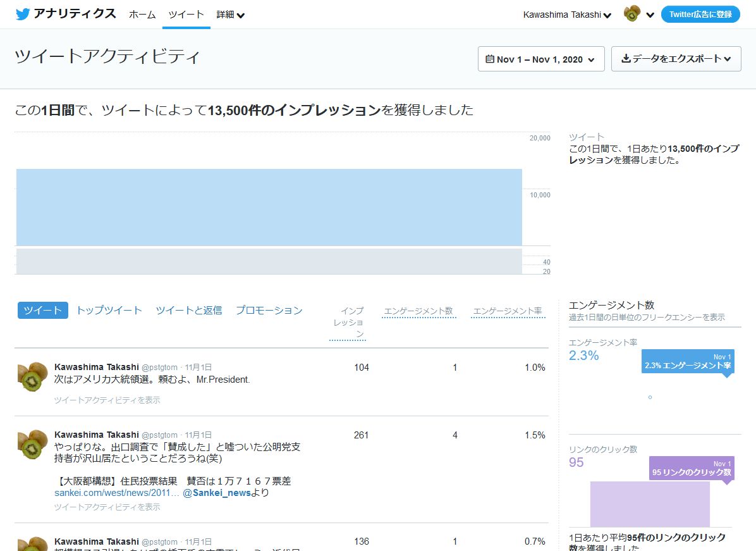756x551 pixels.
Task: Click engagement rate value 0.7%
Action: pyautogui.click(x=535, y=542)
